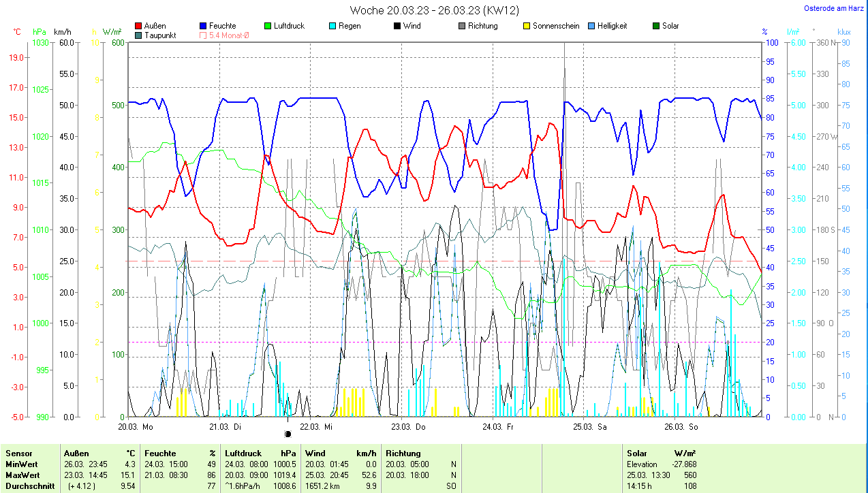Click the cyan Regen legend marker
The height and width of the screenshot is (493, 868).
coord(332,26)
